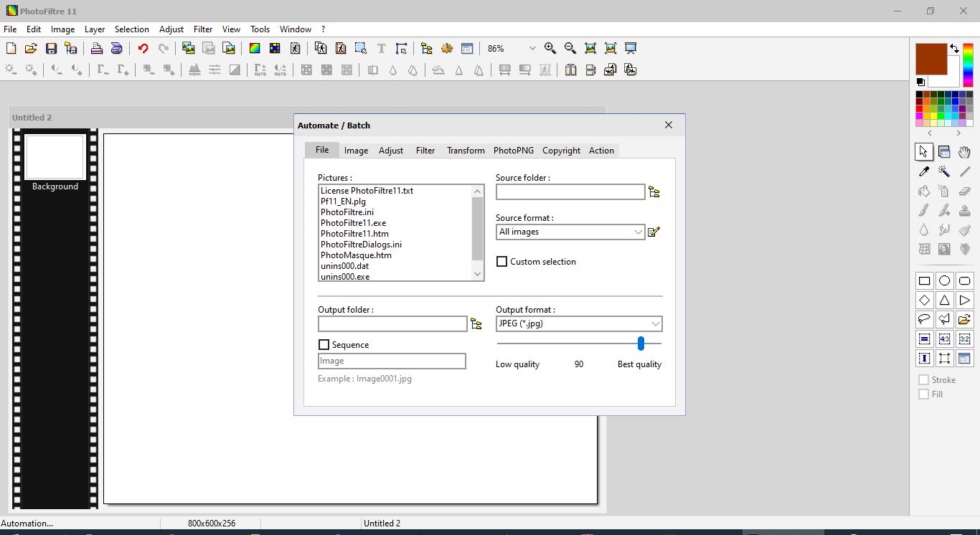Select the Magic wand tool
This screenshot has height=535, width=980.
tap(944, 171)
